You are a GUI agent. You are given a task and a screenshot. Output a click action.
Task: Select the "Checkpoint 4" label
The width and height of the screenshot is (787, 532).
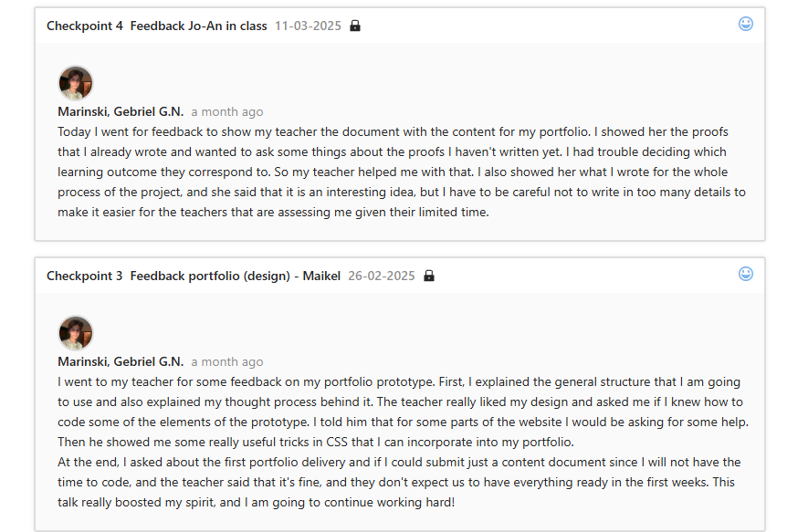click(x=85, y=26)
